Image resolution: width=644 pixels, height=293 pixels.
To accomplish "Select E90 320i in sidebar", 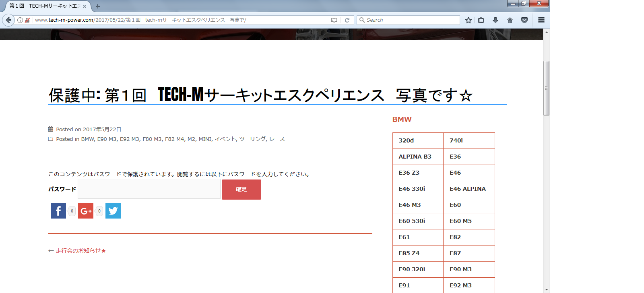I will tap(412, 269).
